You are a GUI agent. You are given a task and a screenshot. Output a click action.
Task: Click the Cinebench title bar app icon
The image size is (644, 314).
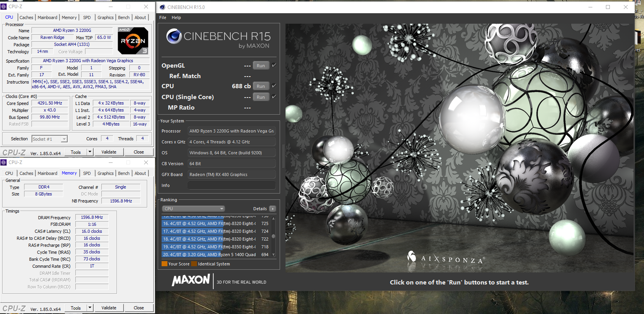click(162, 7)
